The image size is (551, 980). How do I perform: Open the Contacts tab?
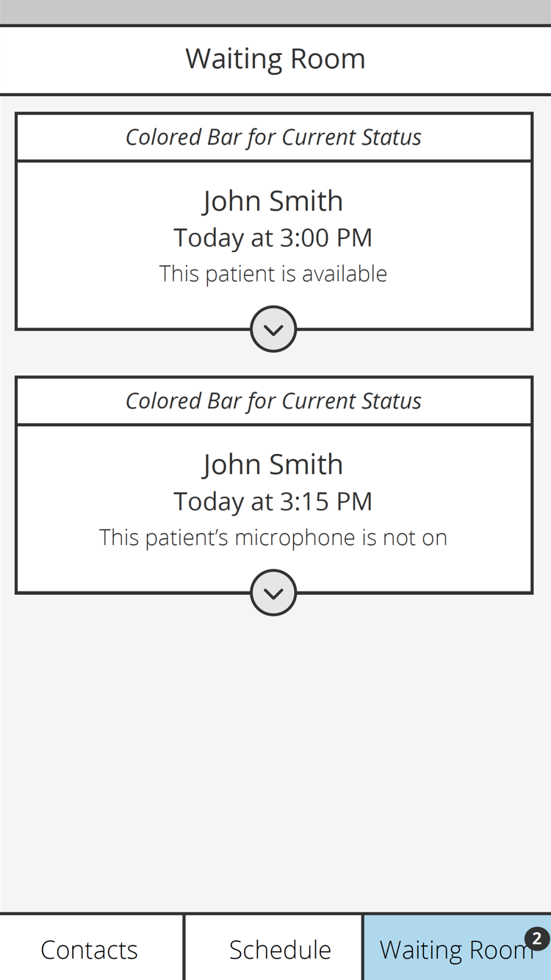(90, 949)
